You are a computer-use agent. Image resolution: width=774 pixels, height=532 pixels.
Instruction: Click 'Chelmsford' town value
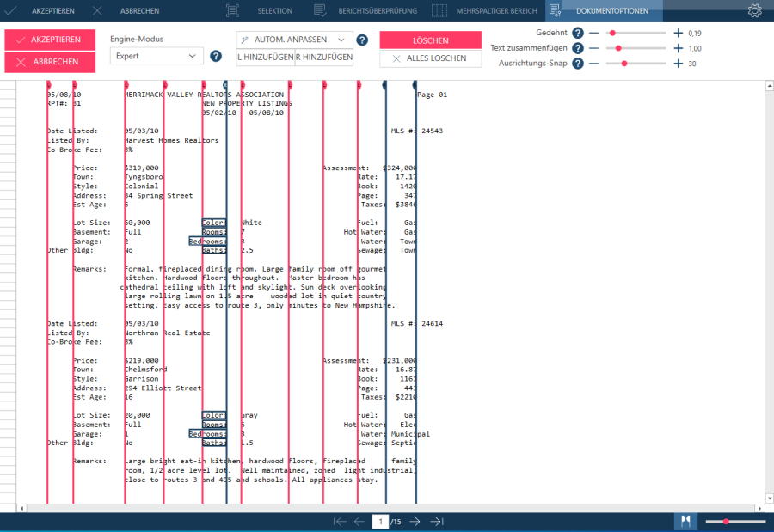coord(146,370)
